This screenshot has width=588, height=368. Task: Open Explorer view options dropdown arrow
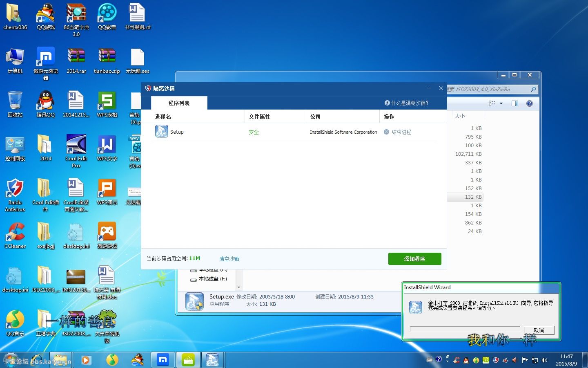click(501, 103)
